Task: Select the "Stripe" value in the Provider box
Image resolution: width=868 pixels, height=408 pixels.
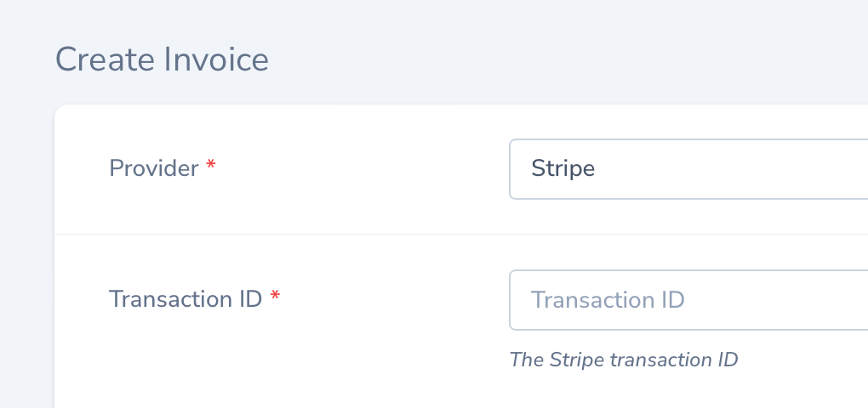Action: (562, 169)
